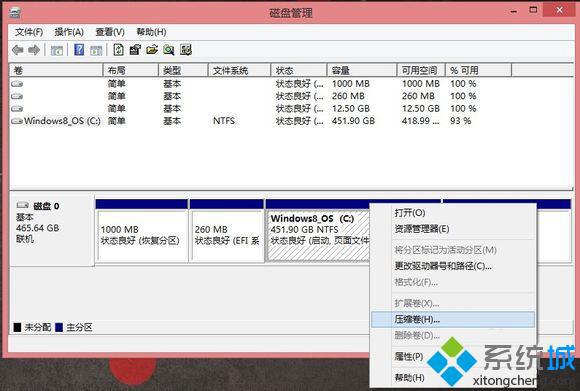
Task: Click the 260 MB capacity cell in list
Action: click(x=348, y=96)
